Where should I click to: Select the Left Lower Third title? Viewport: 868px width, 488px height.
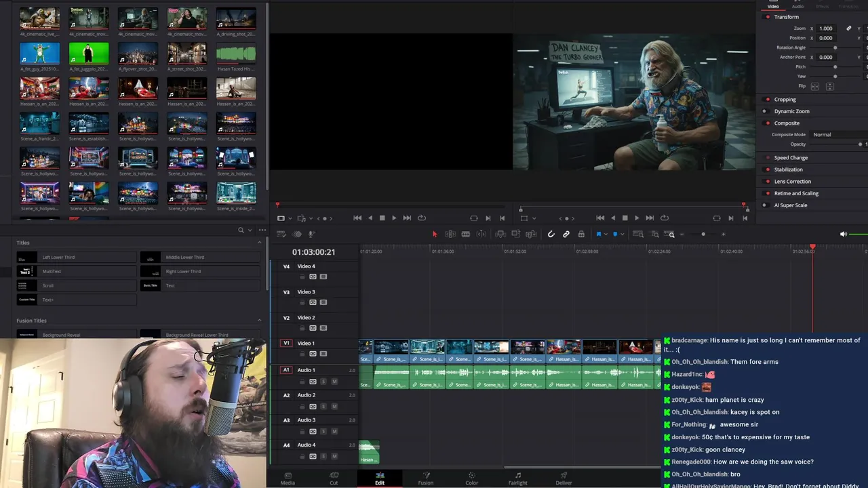point(77,258)
